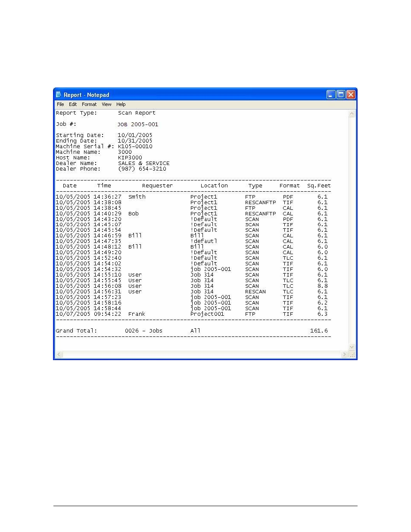Open the Help menu
Viewport: 411px width, 532px height.
pyautogui.click(x=121, y=104)
